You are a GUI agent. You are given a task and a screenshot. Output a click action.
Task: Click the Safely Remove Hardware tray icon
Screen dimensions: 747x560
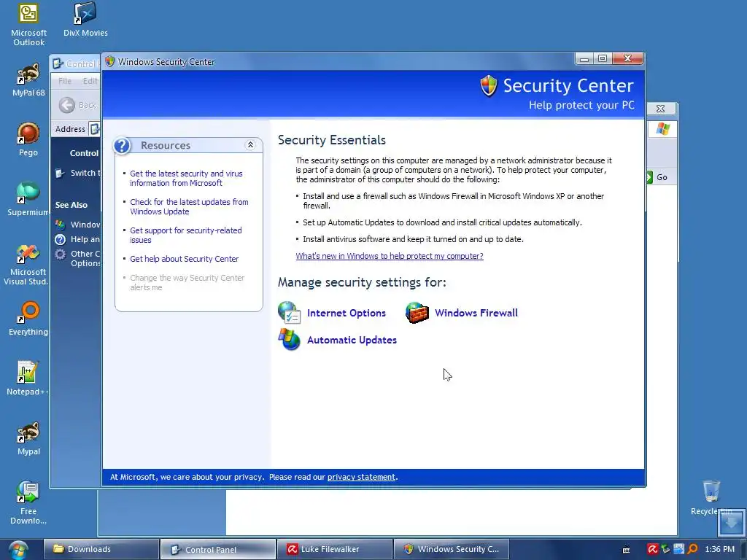coord(665,549)
